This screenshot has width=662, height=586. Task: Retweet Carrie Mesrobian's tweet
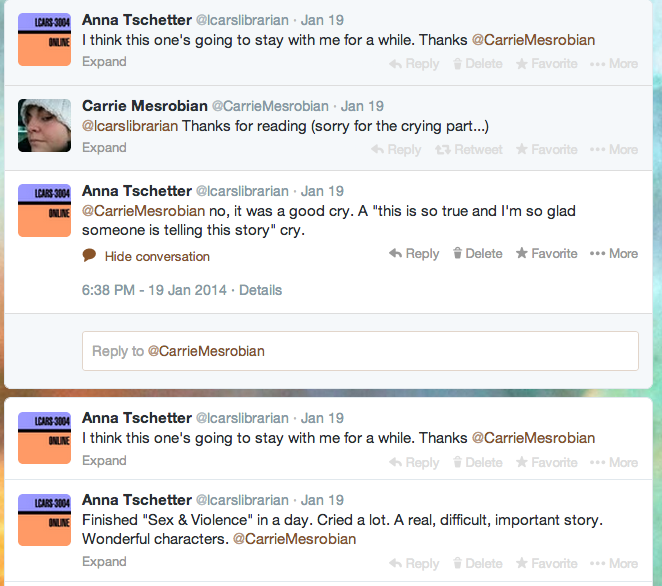(x=469, y=149)
